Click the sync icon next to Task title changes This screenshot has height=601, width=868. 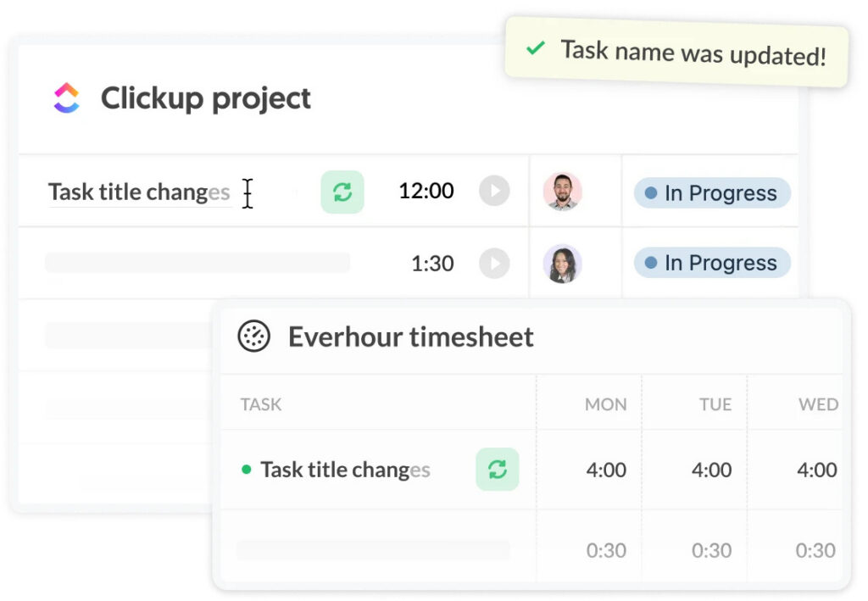[x=342, y=192]
